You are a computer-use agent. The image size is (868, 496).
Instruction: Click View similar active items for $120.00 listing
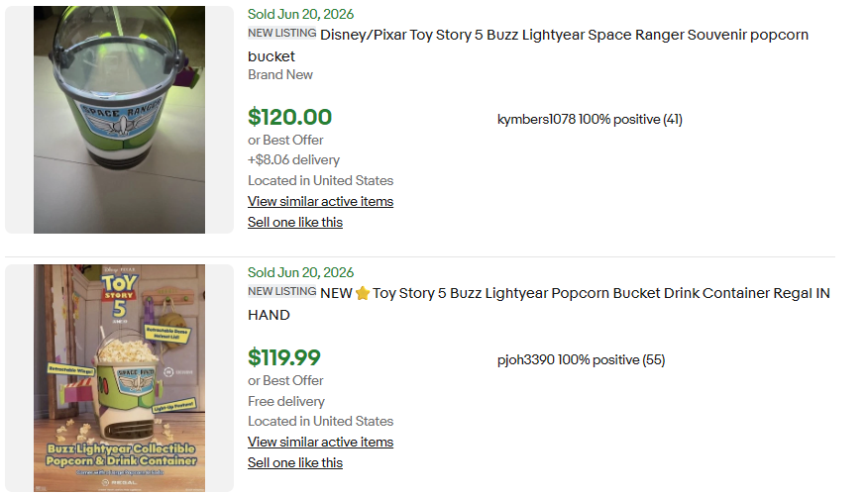tap(320, 201)
